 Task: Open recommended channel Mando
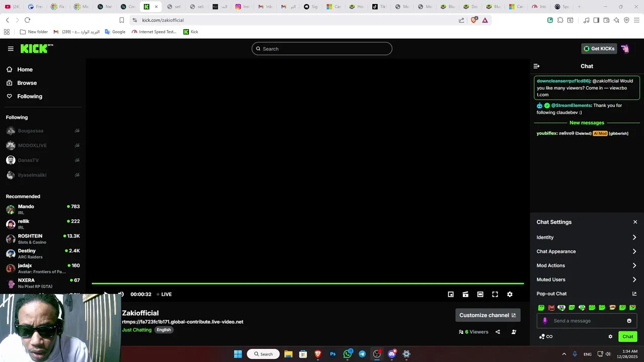[x=42, y=209]
